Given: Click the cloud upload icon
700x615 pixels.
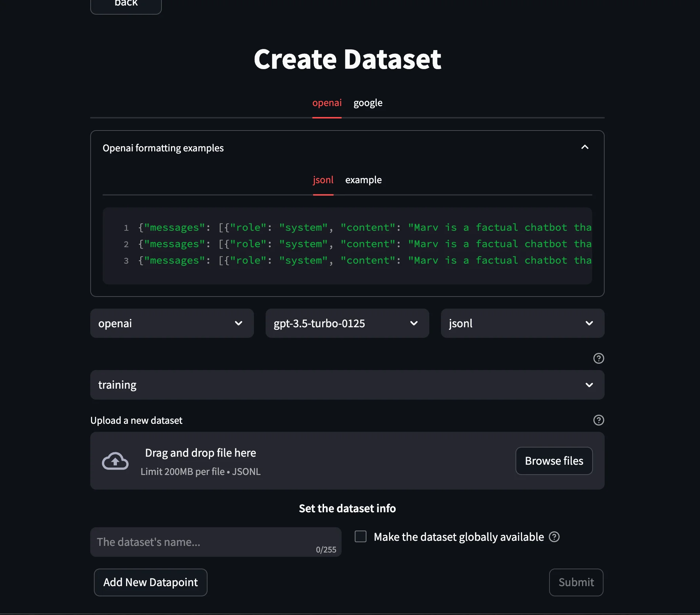Looking at the screenshot, I should tap(115, 461).
